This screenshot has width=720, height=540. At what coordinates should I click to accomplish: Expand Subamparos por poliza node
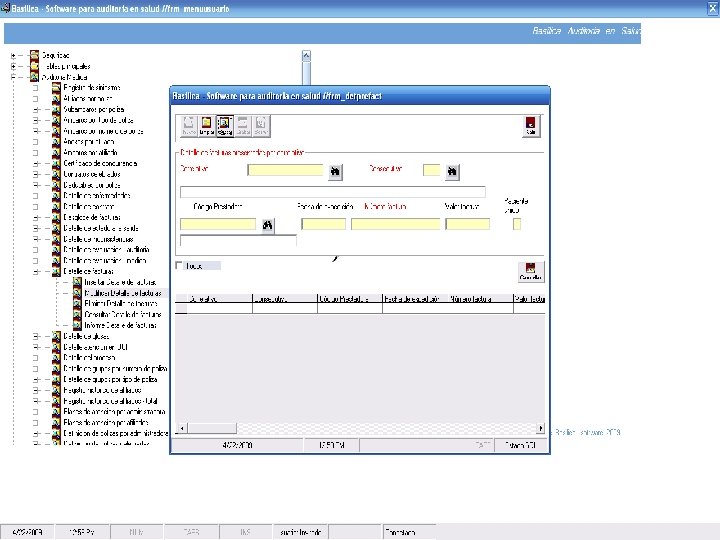35,109
